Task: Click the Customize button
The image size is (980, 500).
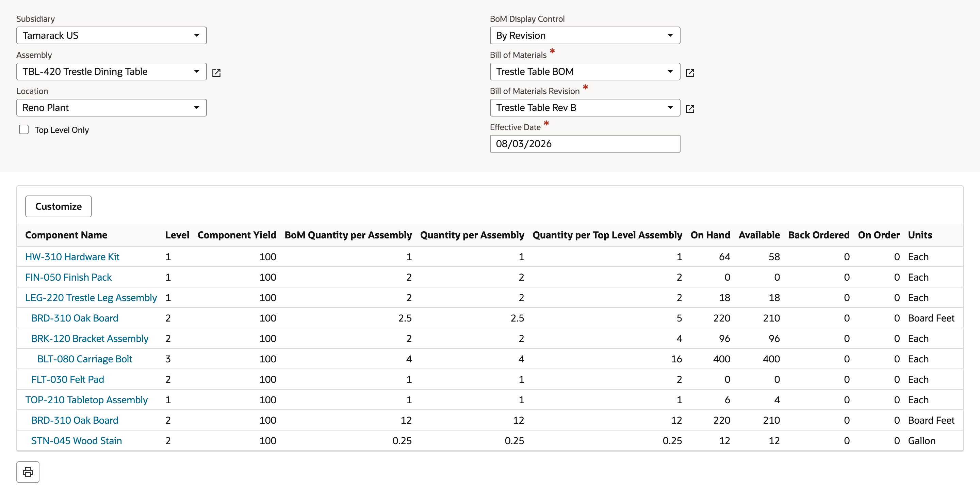Action: point(59,206)
